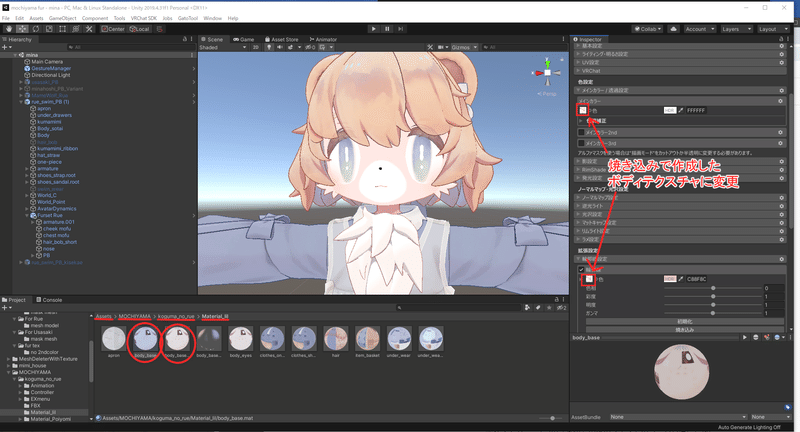Click MOCHIYAMA in Project breadcrumb
800x432 pixels.
pyautogui.click(x=135, y=316)
